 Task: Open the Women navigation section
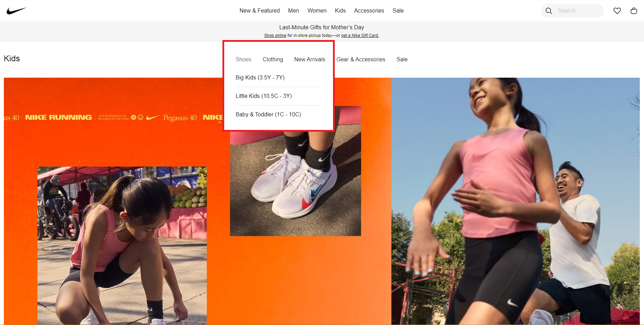(317, 10)
